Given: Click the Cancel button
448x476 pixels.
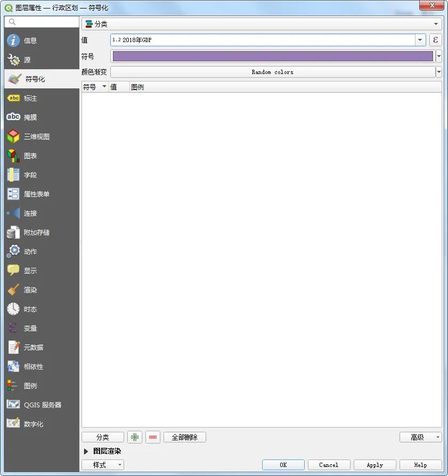Looking at the screenshot, I should pos(329,465).
